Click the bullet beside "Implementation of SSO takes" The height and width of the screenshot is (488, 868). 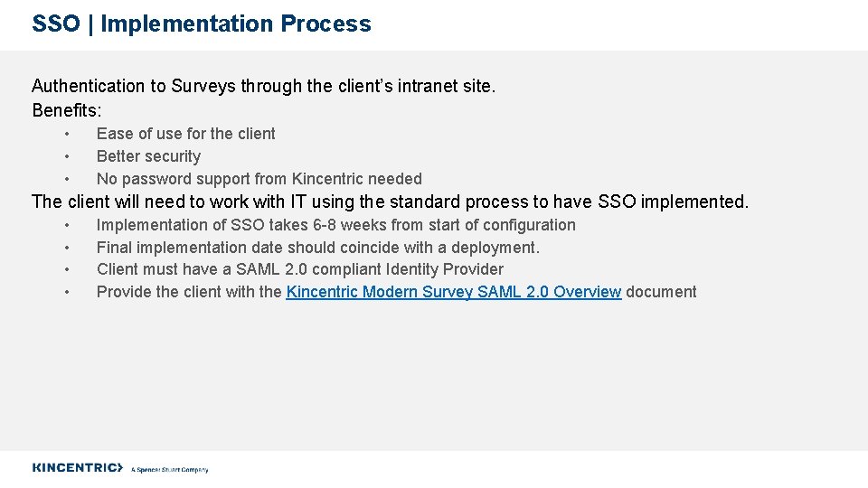click(67, 226)
